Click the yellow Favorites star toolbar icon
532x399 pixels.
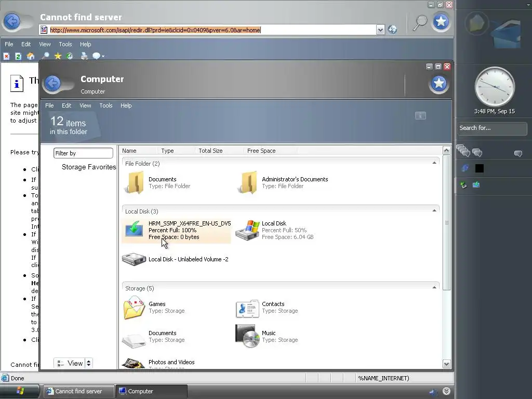[58, 56]
